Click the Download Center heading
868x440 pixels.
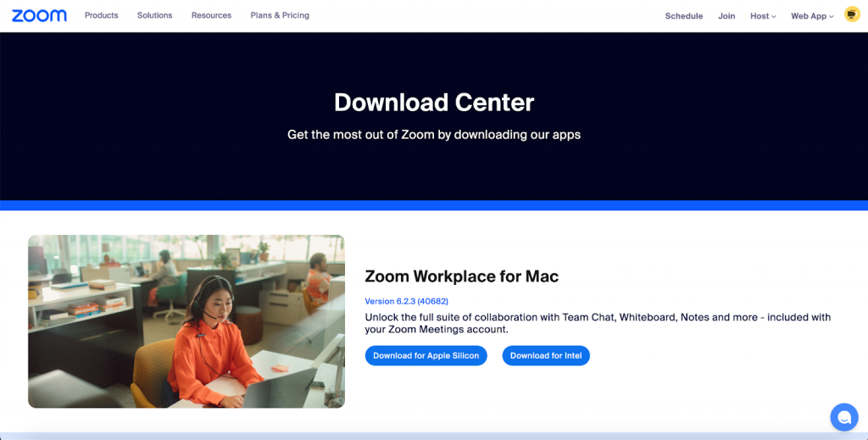434,103
